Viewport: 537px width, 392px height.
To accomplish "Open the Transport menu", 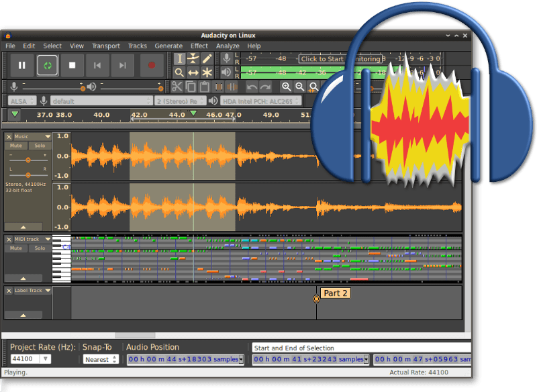I will pyautogui.click(x=106, y=46).
